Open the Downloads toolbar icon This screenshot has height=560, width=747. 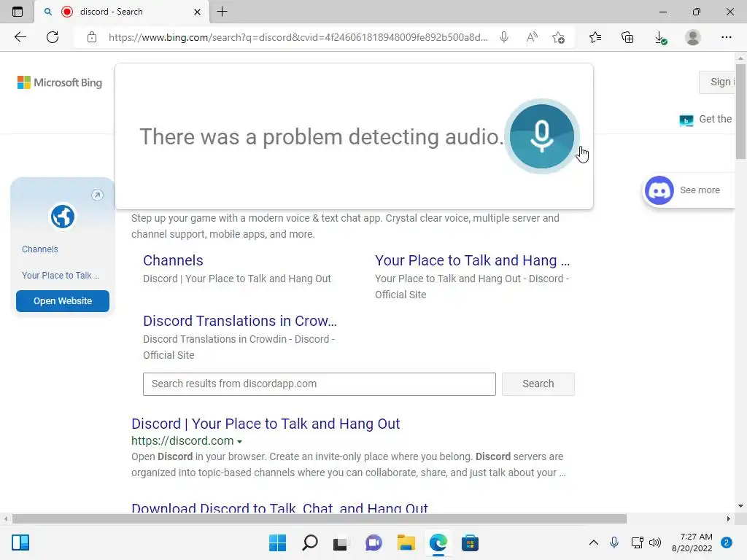click(x=659, y=37)
